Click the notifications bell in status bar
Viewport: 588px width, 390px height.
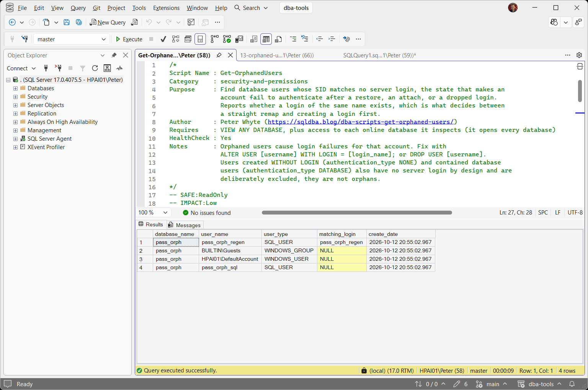[572, 384]
